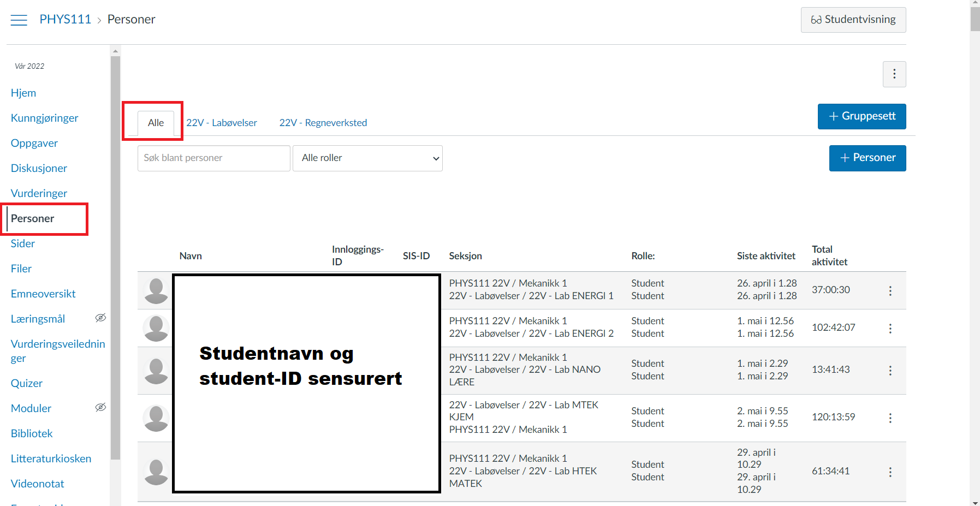
Task: Open row options for 102:42:07 student
Action: (x=890, y=329)
